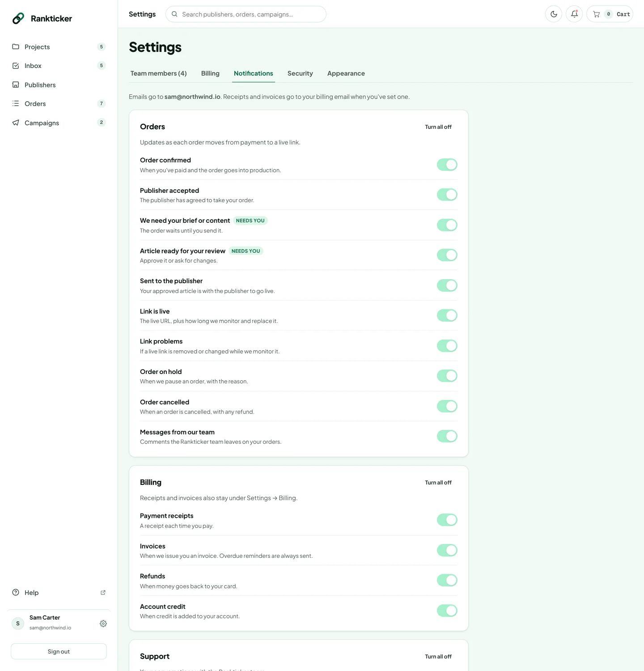Disable Refunds notifications toggle

click(447, 580)
